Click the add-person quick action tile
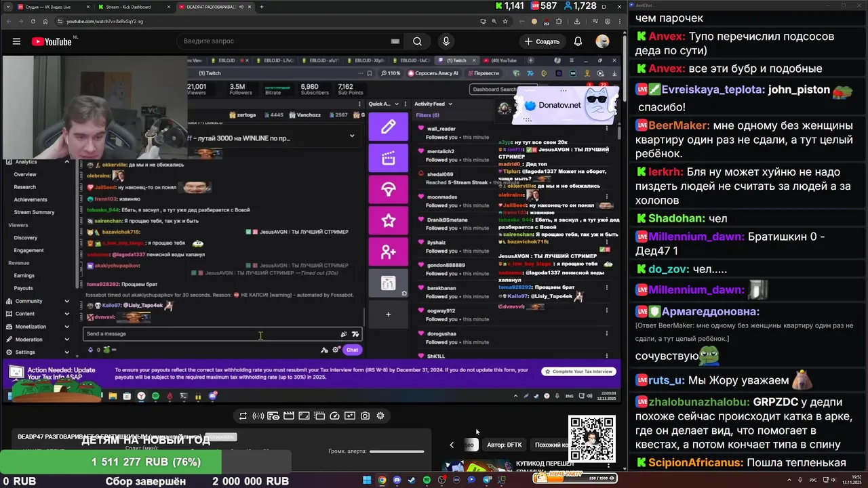 click(x=388, y=252)
